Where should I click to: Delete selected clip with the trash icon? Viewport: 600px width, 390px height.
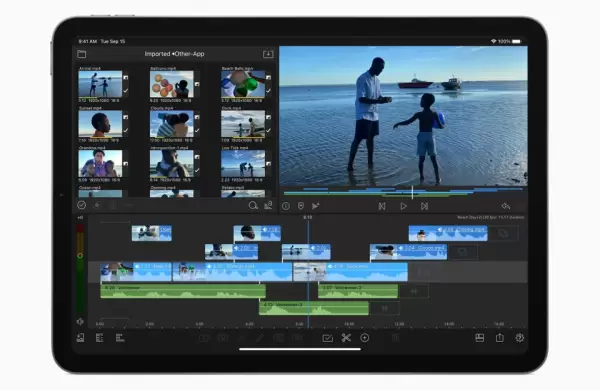396,338
